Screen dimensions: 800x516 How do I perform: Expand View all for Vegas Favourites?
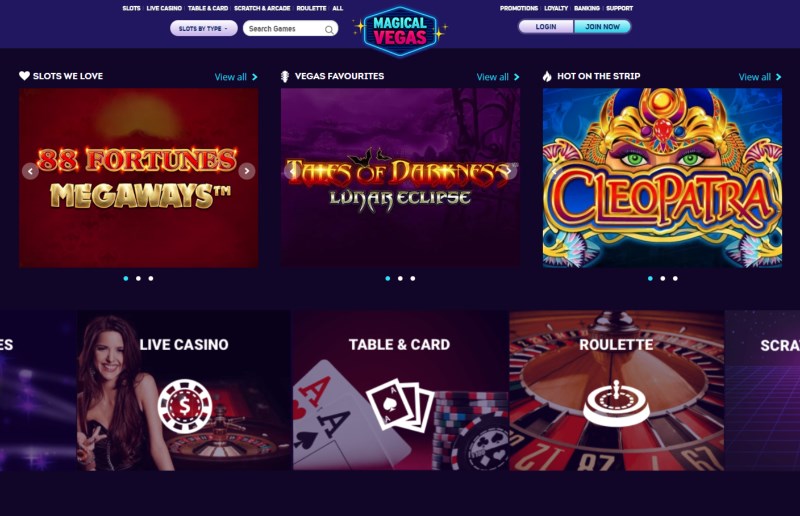pyautogui.click(x=498, y=77)
